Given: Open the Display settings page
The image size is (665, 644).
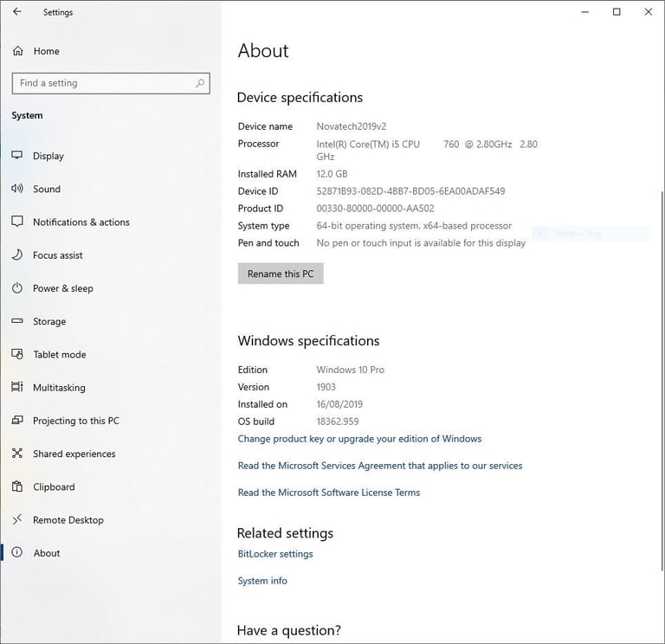Looking at the screenshot, I should click(48, 156).
